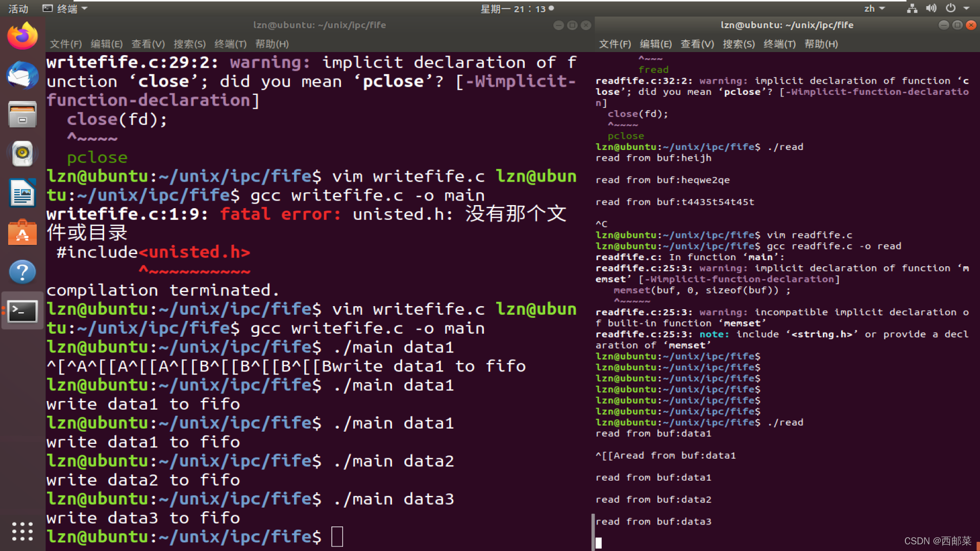Open the Files manager dock icon
Image resolution: width=980 pixels, height=551 pixels.
click(22, 114)
